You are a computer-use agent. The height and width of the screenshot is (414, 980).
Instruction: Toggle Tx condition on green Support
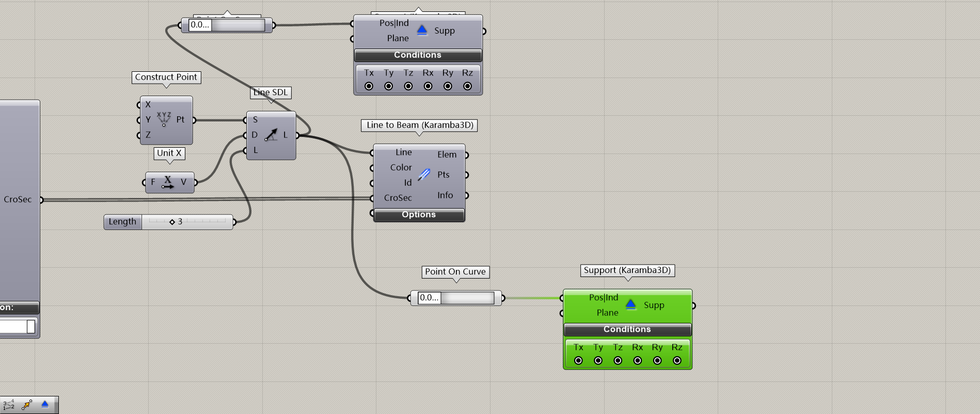[x=578, y=361]
